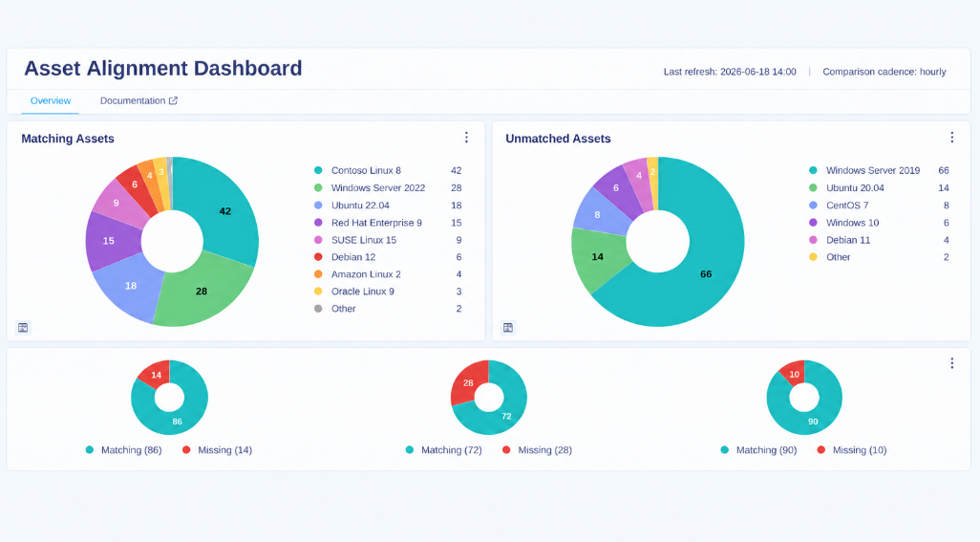This screenshot has width=980, height=542.
Task: Click the purple 6 slice in Unmatched Assets
Action: pyautogui.click(x=616, y=188)
